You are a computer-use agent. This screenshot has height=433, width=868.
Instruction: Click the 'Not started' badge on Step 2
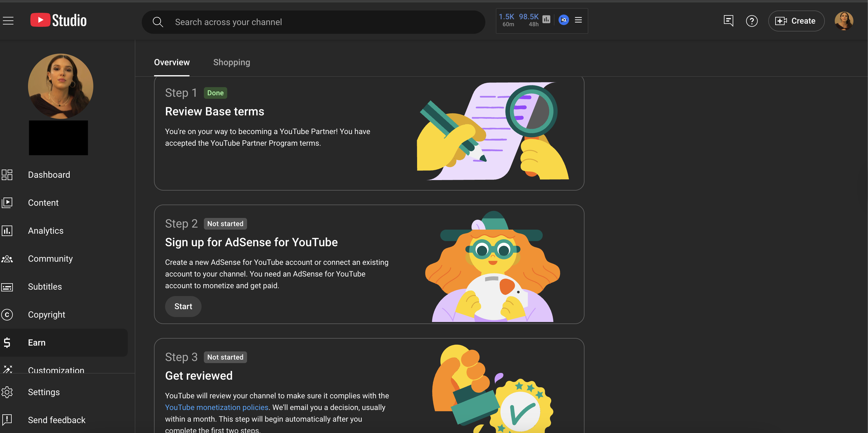click(x=225, y=224)
